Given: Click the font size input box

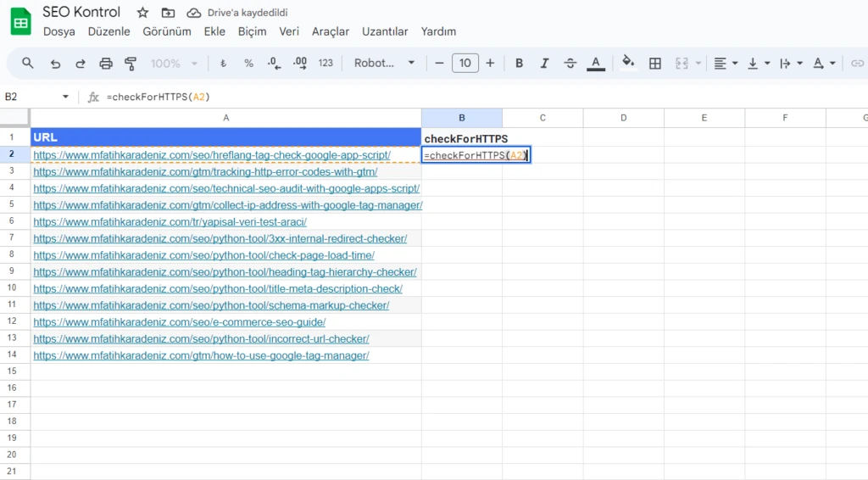Looking at the screenshot, I should (x=465, y=64).
